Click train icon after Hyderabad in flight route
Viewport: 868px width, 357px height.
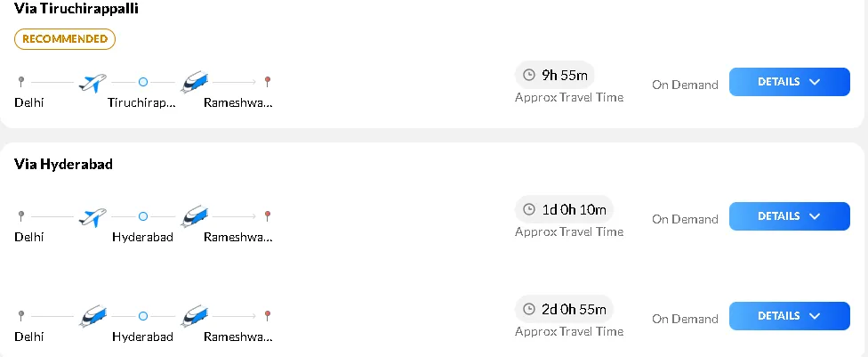pos(194,216)
